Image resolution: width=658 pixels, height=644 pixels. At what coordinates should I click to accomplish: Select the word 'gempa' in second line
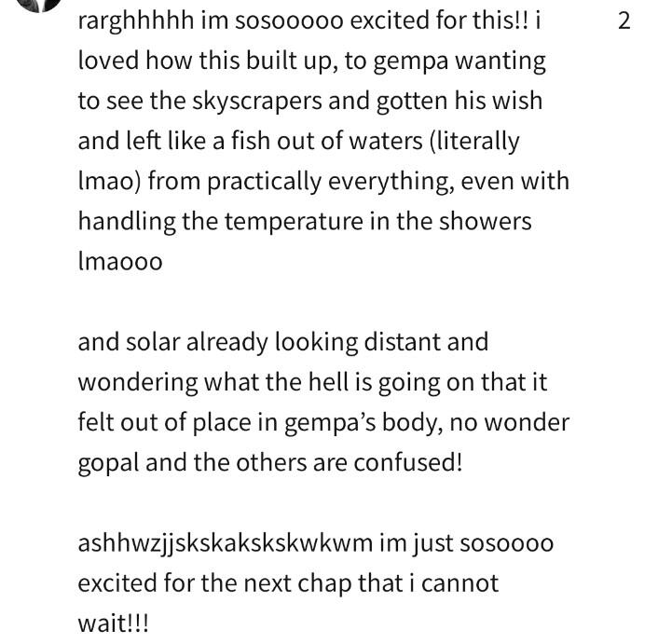pyautogui.click(x=411, y=62)
